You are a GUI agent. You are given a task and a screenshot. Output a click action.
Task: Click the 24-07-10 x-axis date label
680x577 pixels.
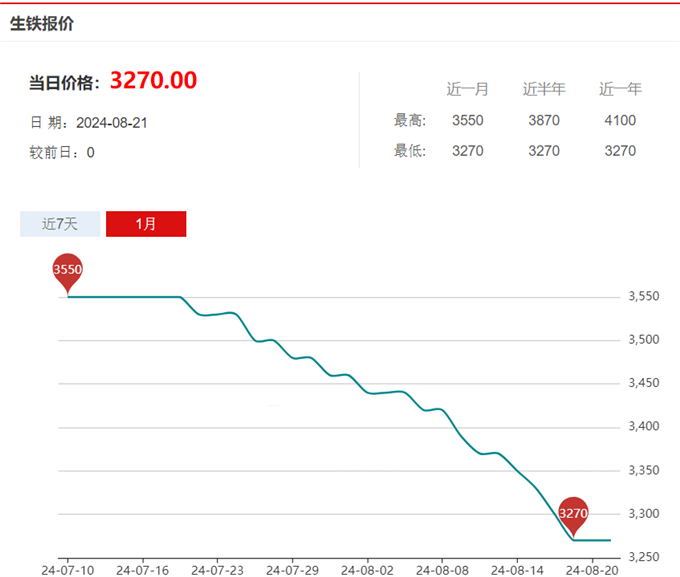pyautogui.click(x=67, y=569)
